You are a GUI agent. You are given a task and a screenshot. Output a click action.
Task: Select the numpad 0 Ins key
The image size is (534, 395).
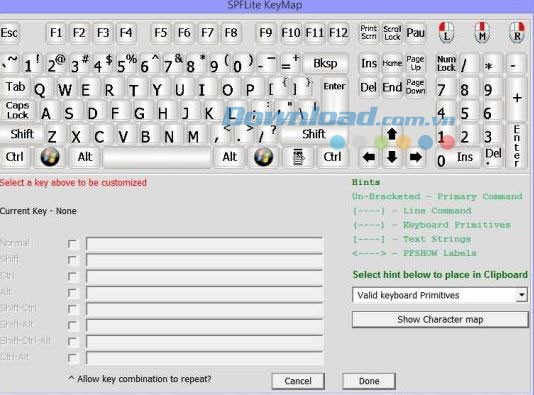[x=457, y=158]
